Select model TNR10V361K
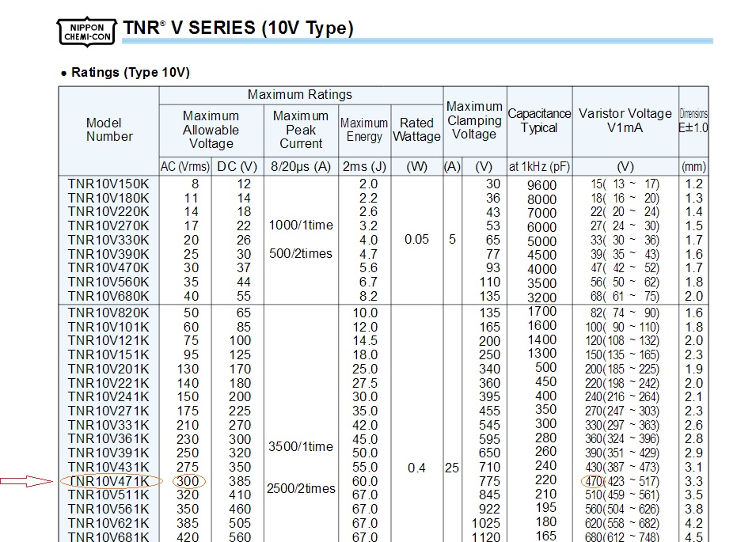This screenshot has width=756, height=542. click(108, 439)
